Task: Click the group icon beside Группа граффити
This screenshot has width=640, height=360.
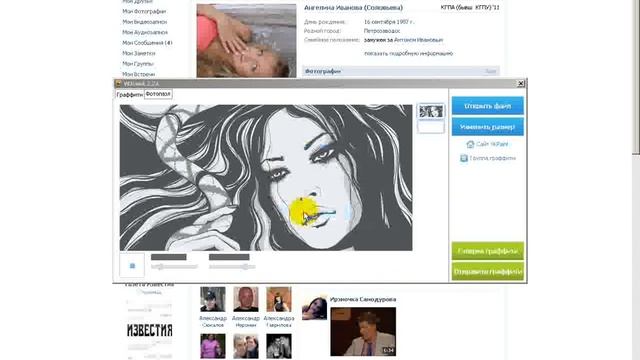Action: [464, 158]
